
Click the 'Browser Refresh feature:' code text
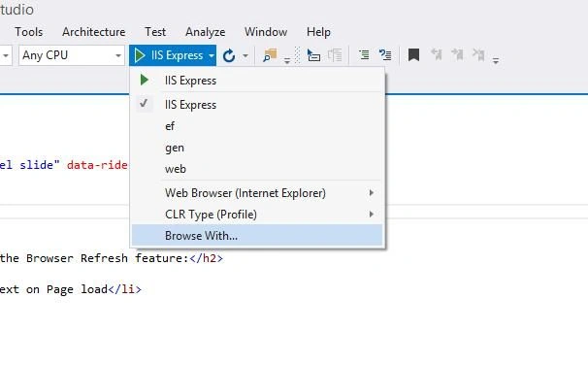coord(107,258)
